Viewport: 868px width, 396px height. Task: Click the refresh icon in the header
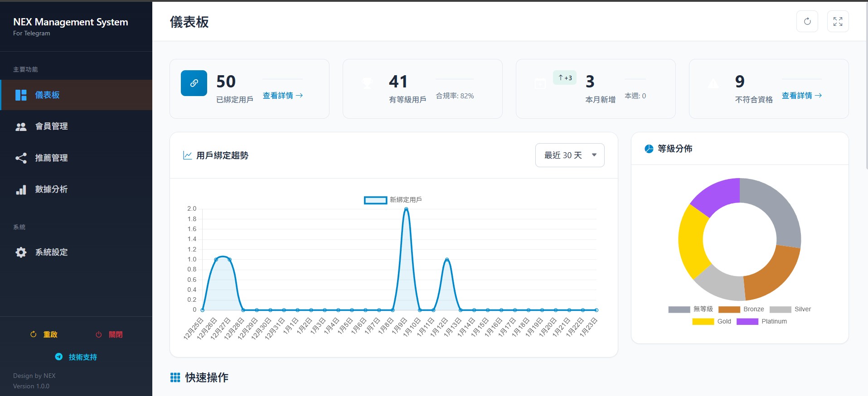[x=807, y=21]
